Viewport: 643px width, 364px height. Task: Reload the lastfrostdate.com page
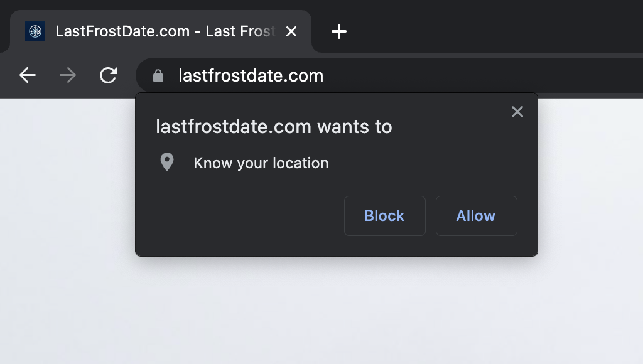pyautogui.click(x=108, y=75)
